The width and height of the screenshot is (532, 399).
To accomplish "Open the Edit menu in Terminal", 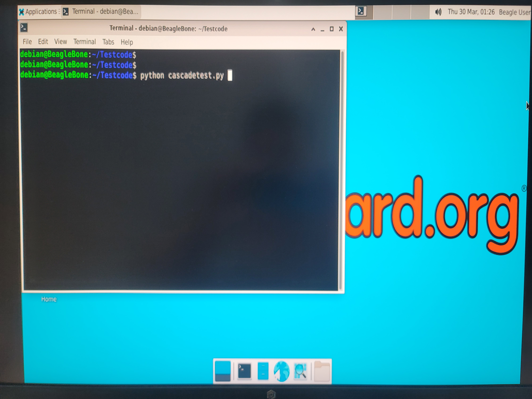I will (43, 42).
